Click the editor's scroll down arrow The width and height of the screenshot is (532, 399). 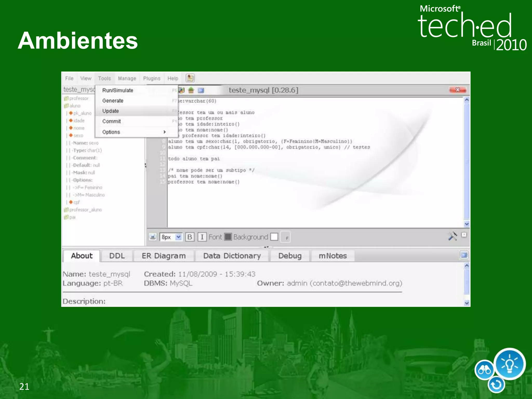pos(467,224)
